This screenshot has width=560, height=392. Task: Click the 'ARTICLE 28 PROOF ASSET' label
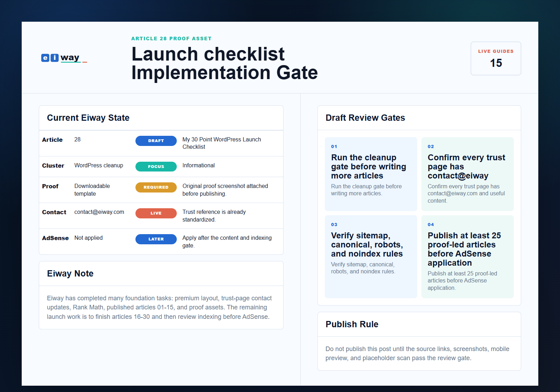coord(171,38)
